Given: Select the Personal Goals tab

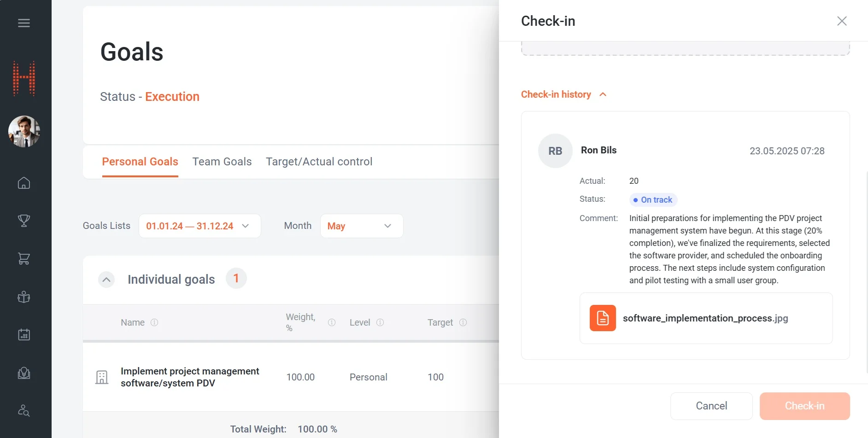Looking at the screenshot, I should pos(140,162).
